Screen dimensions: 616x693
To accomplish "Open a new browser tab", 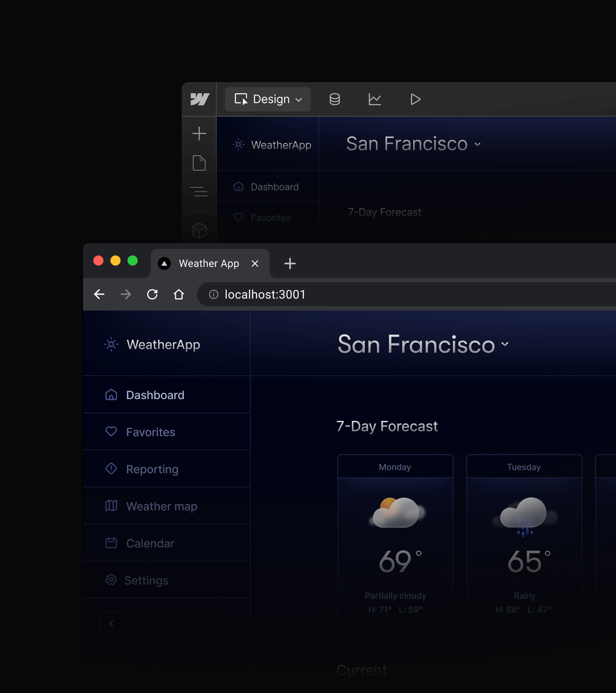I will [290, 264].
